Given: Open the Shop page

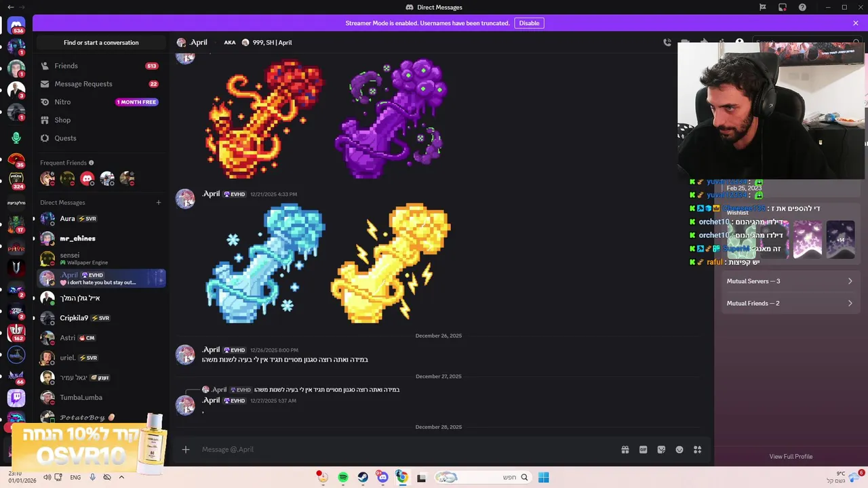Looking at the screenshot, I should (x=100, y=120).
